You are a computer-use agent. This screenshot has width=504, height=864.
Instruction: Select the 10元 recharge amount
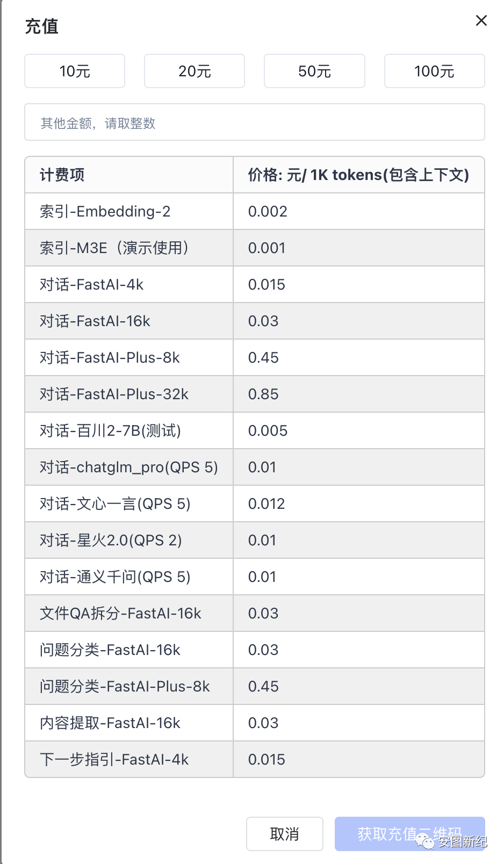[75, 71]
